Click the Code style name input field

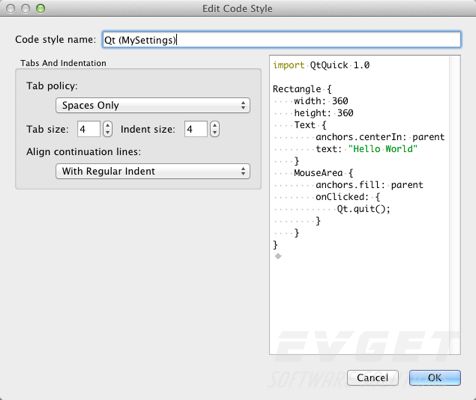click(x=282, y=40)
